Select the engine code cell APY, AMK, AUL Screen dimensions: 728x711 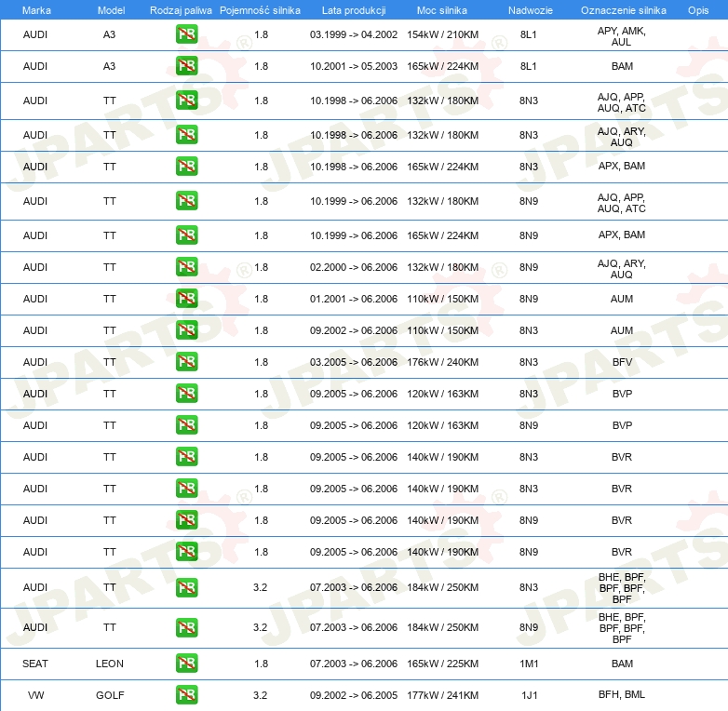[621, 36]
